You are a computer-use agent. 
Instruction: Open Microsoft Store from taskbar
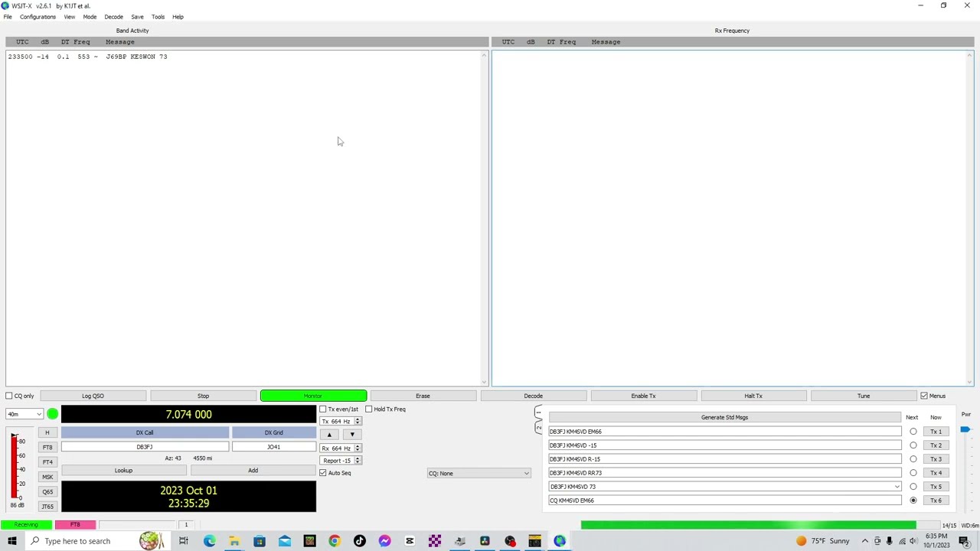(x=260, y=541)
